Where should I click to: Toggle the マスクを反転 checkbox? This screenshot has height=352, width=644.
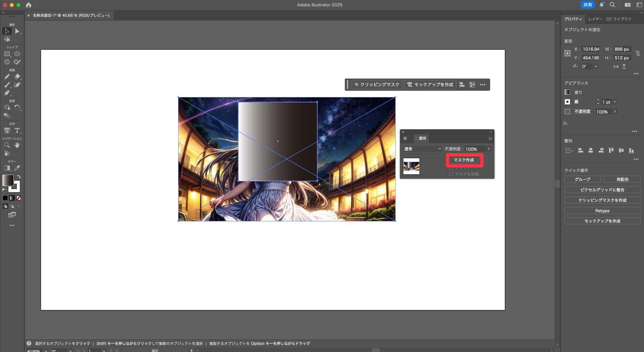coord(451,174)
